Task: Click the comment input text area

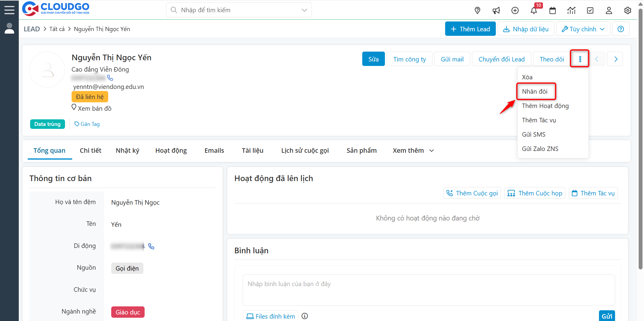Action: pyautogui.click(x=428, y=290)
